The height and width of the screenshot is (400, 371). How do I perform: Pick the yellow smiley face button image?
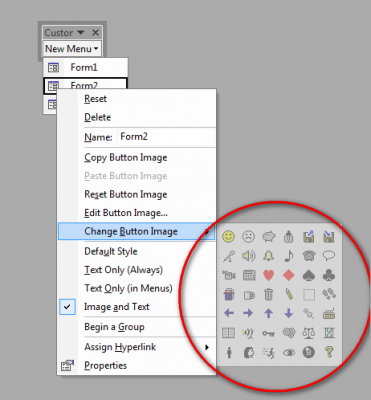tap(228, 237)
